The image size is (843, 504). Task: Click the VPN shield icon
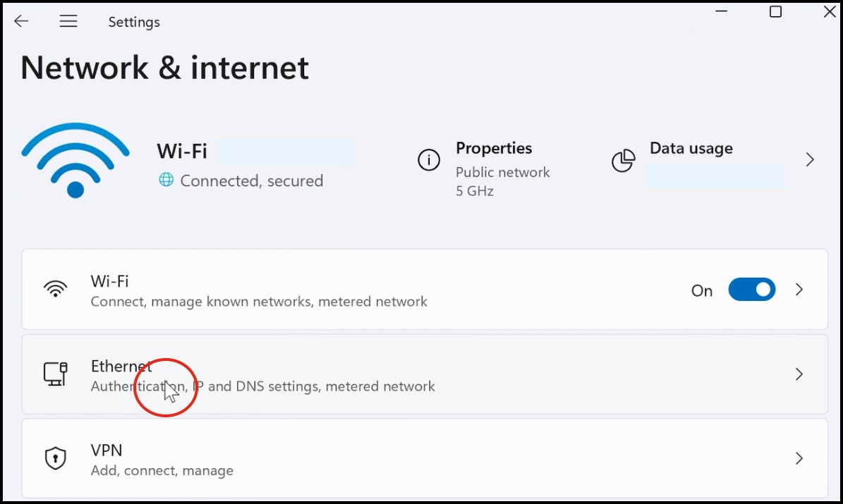[55, 459]
